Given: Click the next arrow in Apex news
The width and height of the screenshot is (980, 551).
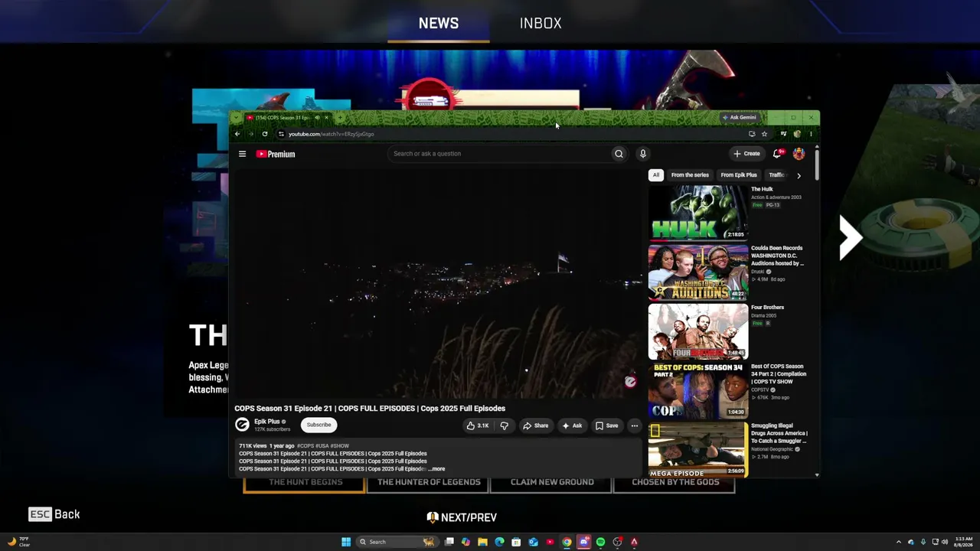Looking at the screenshot, I should pos(851,238).
